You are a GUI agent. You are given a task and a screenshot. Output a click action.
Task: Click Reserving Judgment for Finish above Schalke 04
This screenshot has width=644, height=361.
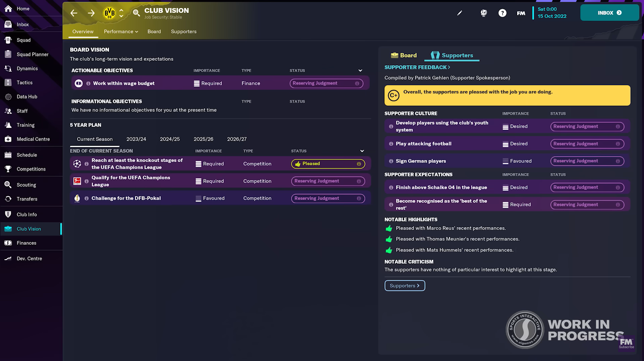(587, 187)
